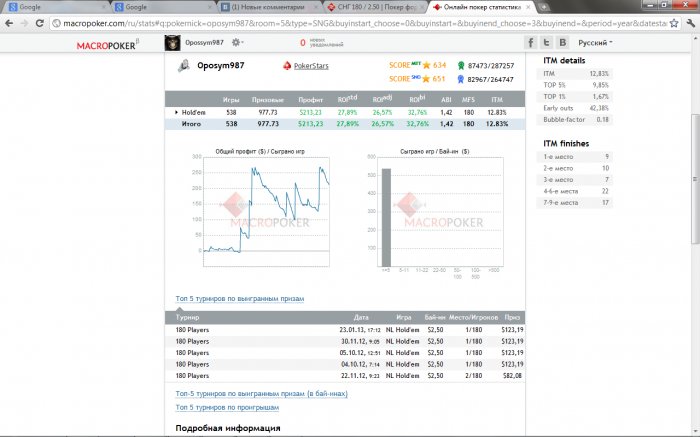Open the Топ-5 турниров (в бай-инах) link
This screenshot has height=437, width=700.
(x=262, y=394)
